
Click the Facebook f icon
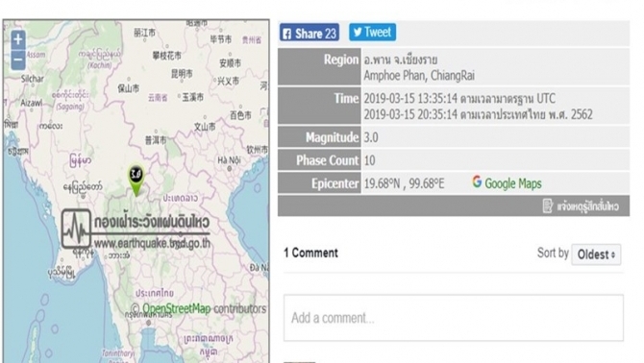point(287,34)
